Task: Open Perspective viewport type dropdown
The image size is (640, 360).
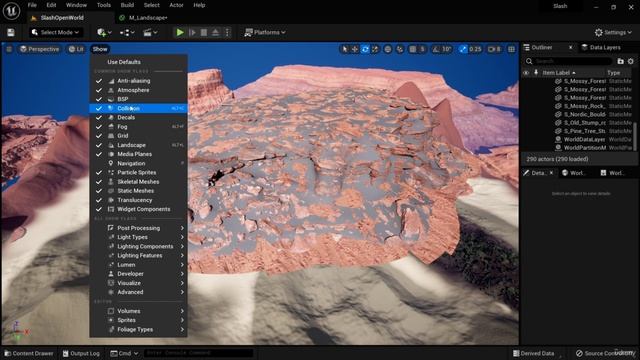Action: [40, 49]
